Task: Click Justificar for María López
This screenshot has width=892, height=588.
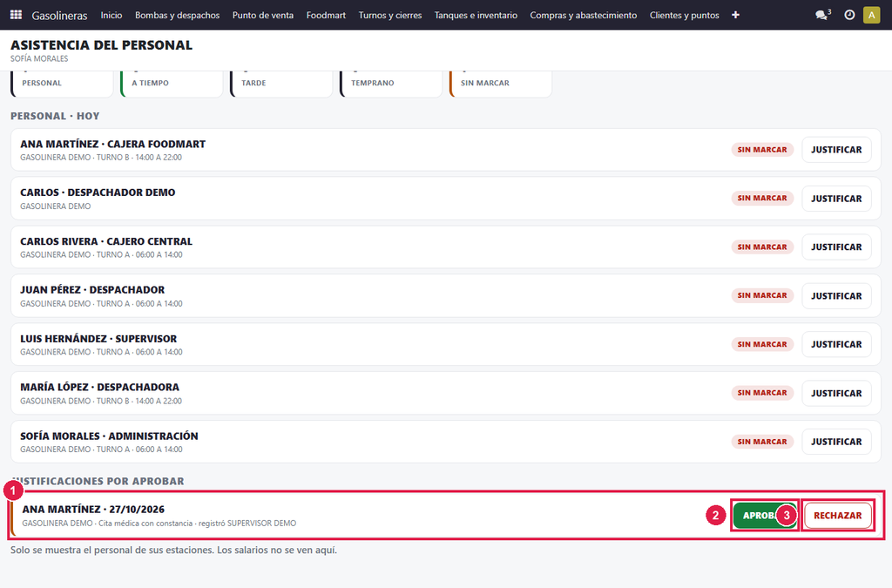Action: point(836,393)
